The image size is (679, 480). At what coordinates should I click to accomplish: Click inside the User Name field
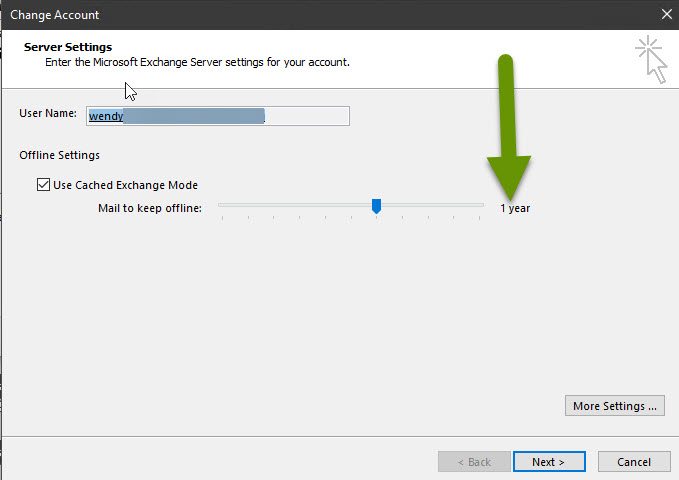[218, 116]
